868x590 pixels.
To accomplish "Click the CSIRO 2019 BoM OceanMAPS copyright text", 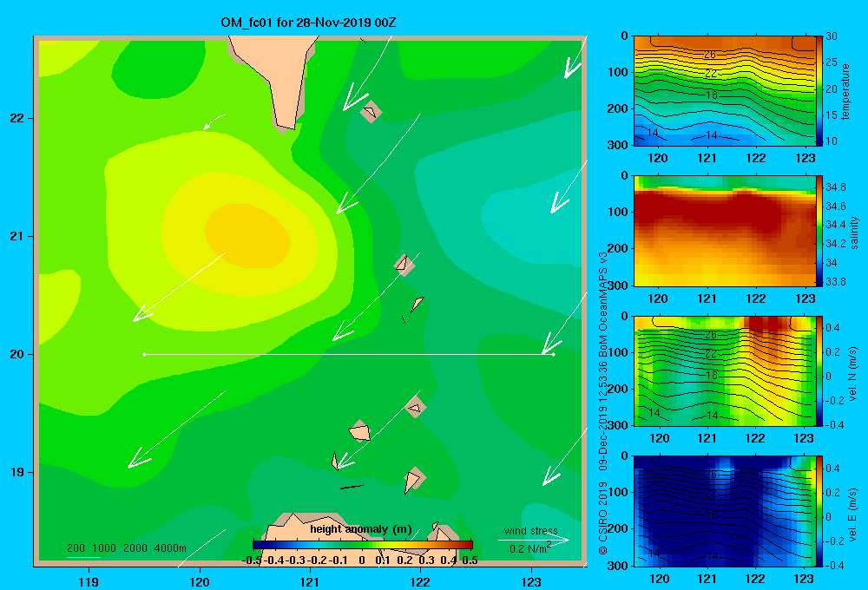I will [x=603, y=403].
